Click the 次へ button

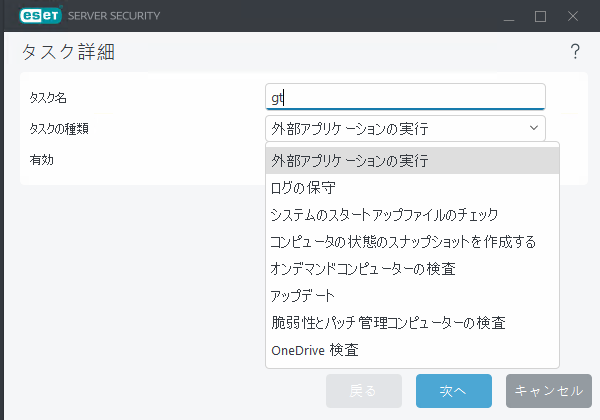(454, 391)
